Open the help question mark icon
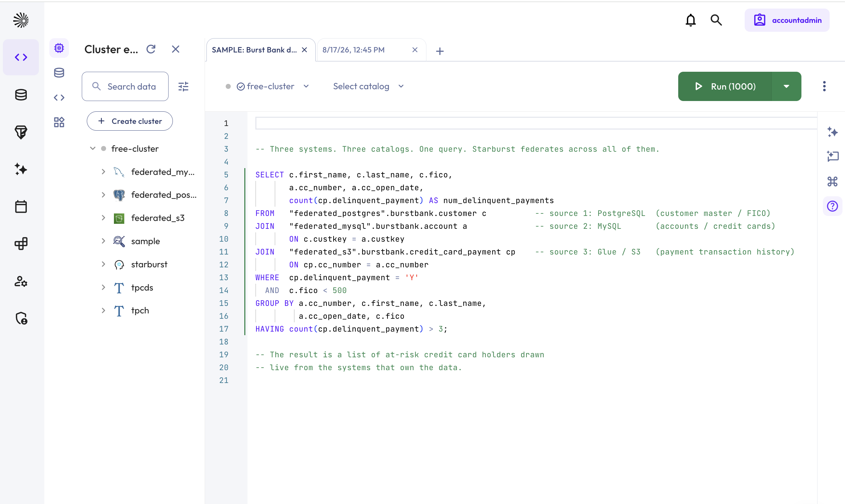Screen dimensions: 845x504 tap(832, 206)
